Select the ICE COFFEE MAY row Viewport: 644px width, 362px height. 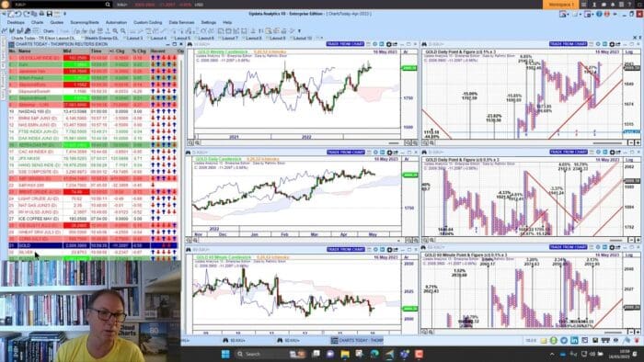tap(93, 219)
